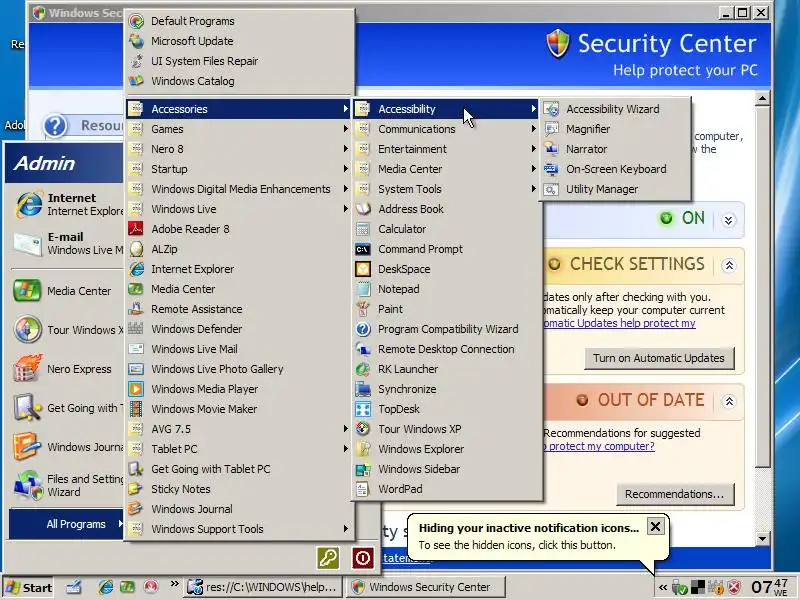The image size is (800, 600).
Task: Open Utility Manager
Action: tap(616, 189)
